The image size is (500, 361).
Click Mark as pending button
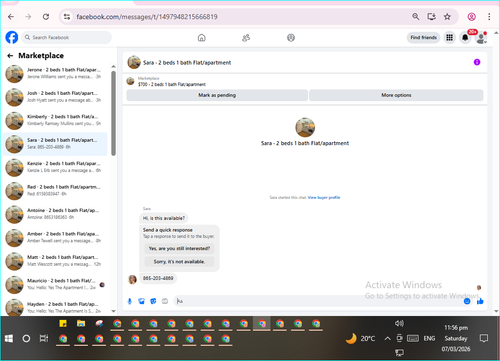click(217, 95)
